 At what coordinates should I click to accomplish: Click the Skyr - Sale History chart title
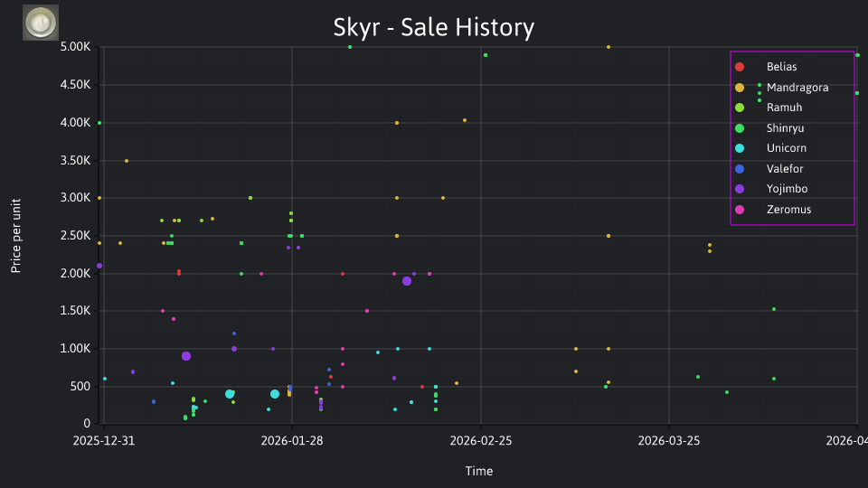point(433,27)
